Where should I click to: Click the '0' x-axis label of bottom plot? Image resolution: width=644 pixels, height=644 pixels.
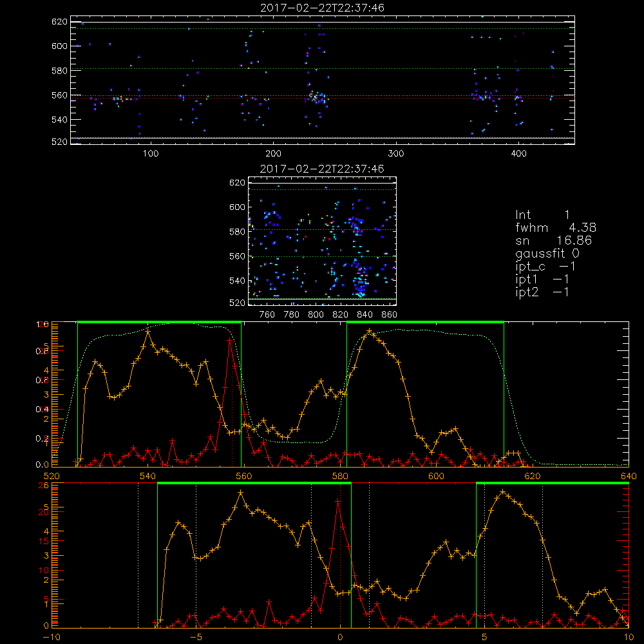point(340,638)
